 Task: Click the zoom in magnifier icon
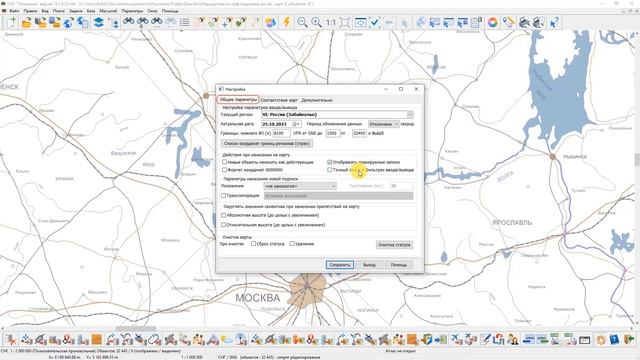point(316,22)
